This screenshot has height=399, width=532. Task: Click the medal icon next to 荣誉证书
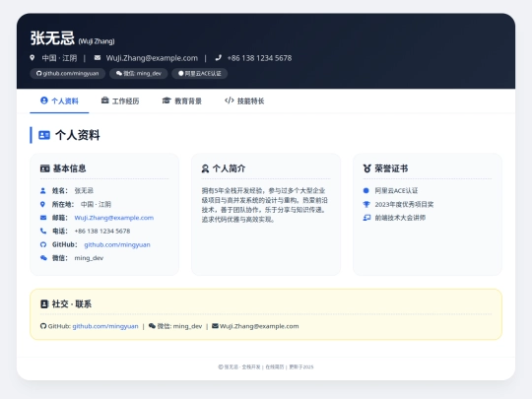(x=367, y=168)
